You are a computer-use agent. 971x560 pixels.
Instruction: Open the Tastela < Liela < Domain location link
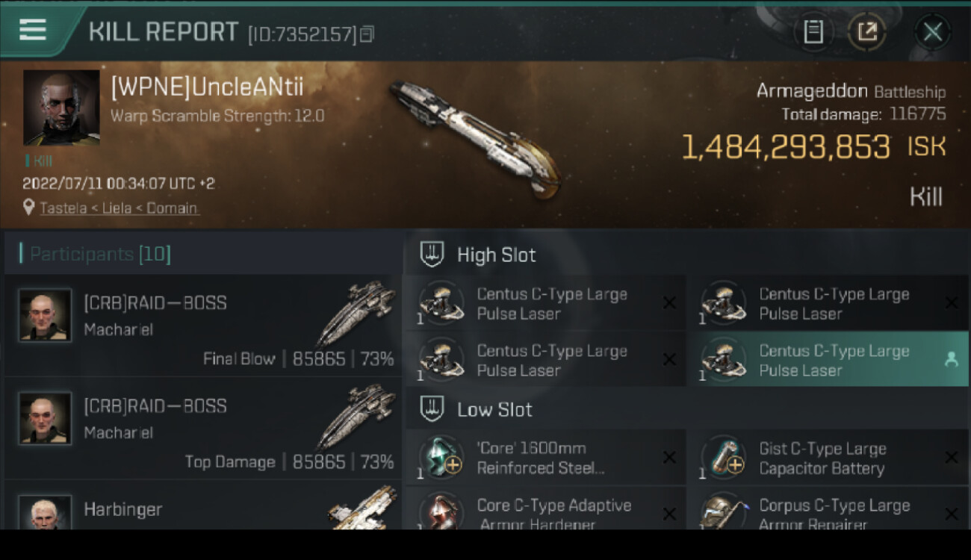[119, 208]
